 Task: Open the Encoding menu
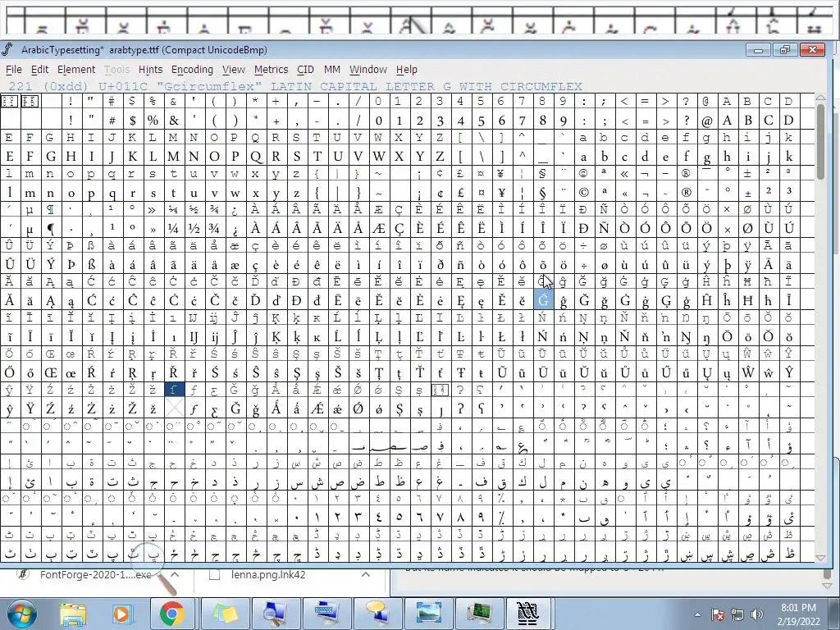click(192, 70)
